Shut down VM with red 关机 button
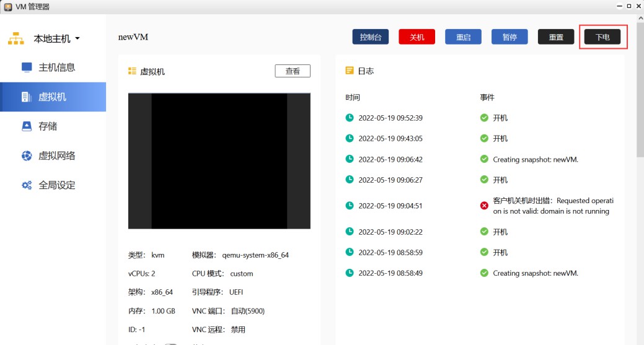Image resolution: width=644 pixels, height=345 pixels. click(x=417, y=37)
